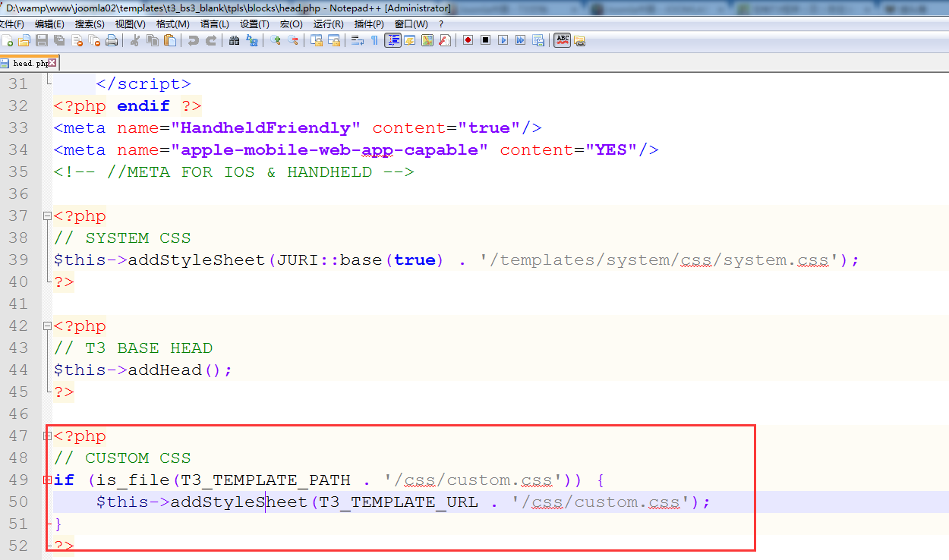Click the Close document toolbar icon

click(77, 40)
